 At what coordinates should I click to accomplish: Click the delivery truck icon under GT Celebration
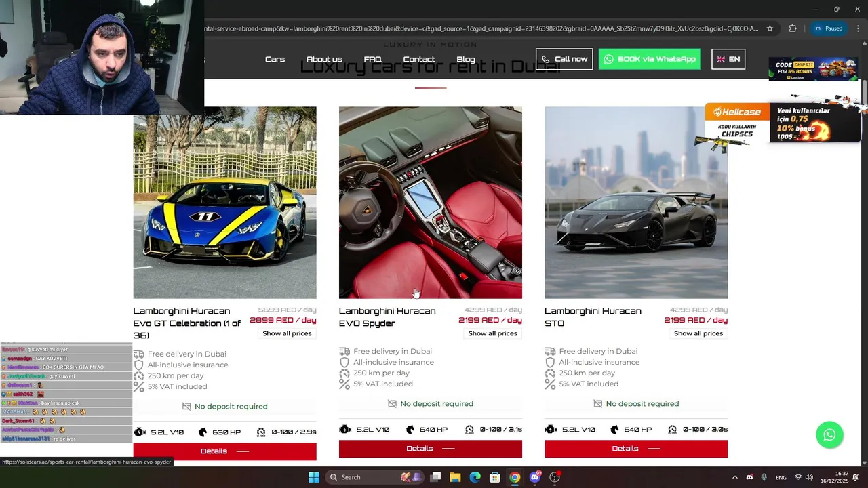tap(138, 354)
